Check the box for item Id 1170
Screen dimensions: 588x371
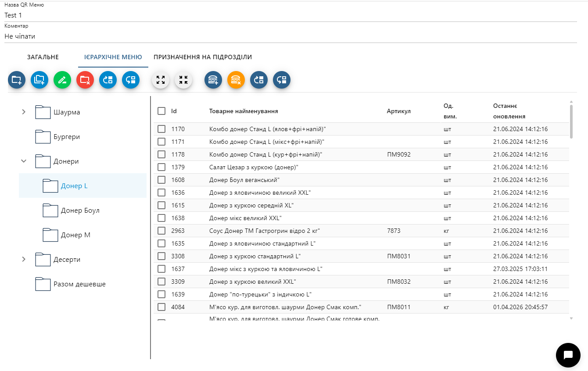(x=161, y=129)
